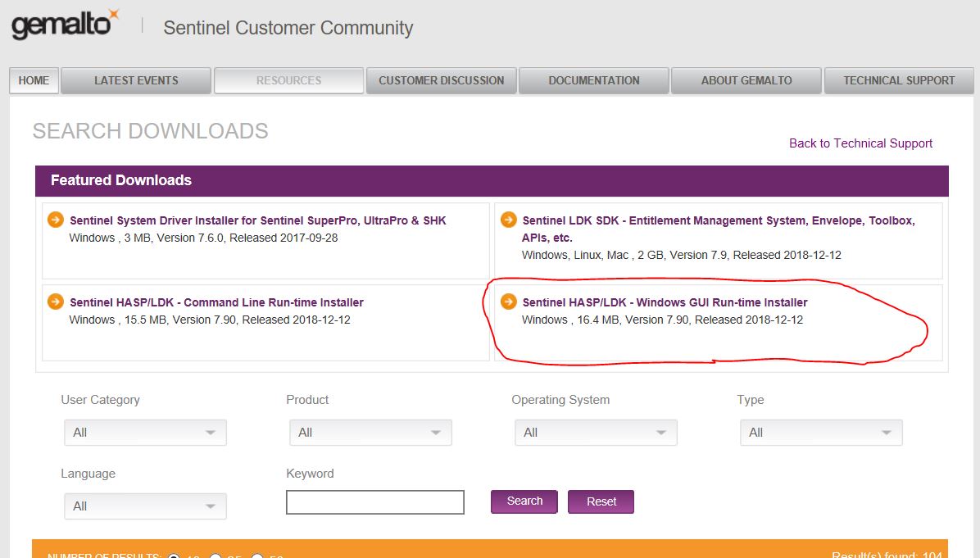The height and width of the screenshot is (558, 980).
Task: Open the Language dropdown
Action: [x=145, y=506]
